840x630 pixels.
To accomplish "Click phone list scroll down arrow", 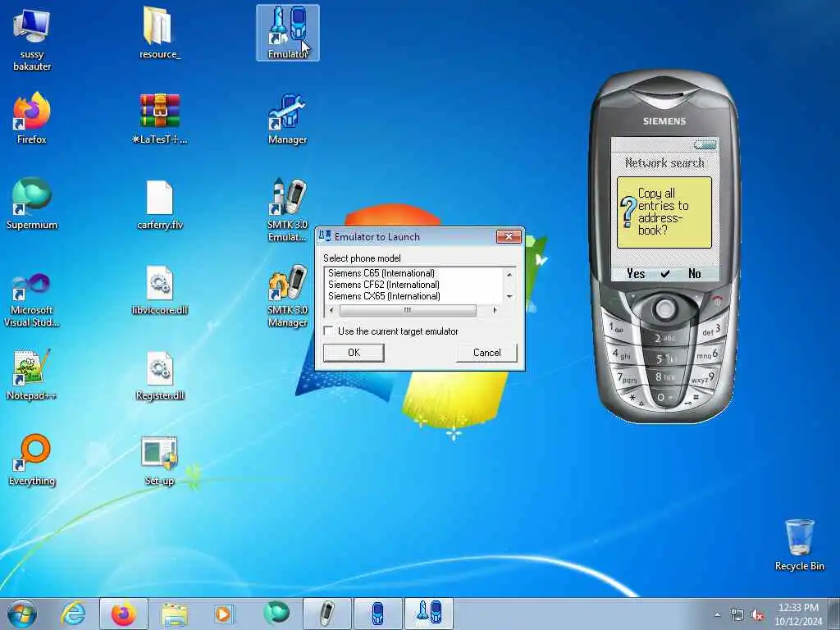I will [x=509, y=297].
